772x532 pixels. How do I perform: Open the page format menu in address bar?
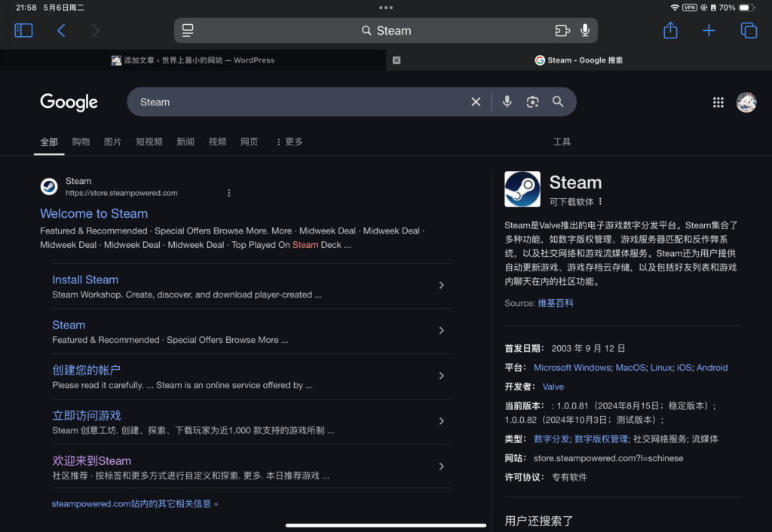coord(188,30)
